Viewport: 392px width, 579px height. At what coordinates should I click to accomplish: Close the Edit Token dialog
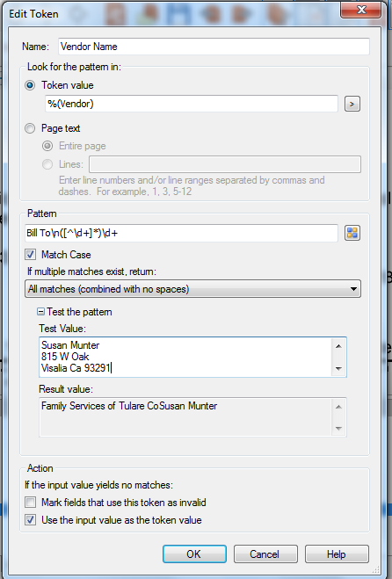360,10
